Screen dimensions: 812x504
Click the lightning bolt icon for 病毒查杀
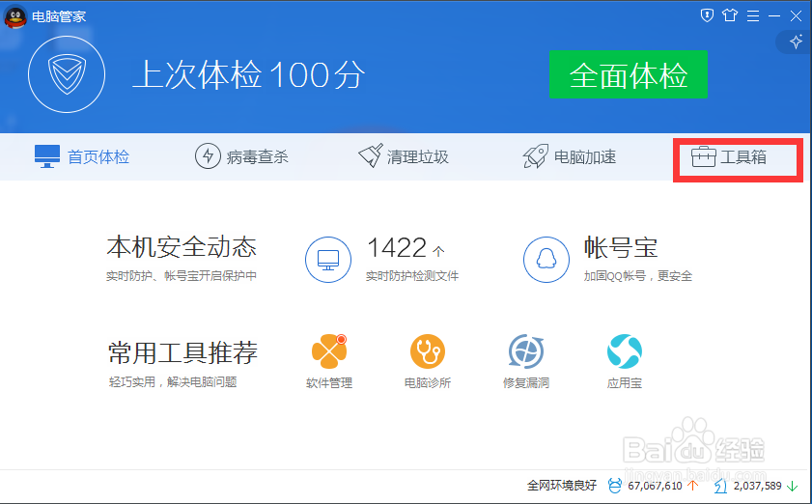[x=208, y=155]
